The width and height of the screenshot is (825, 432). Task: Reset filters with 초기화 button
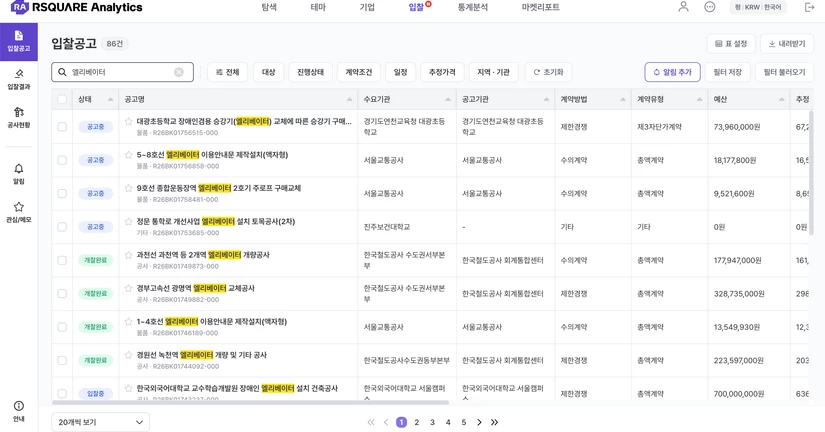548,72
